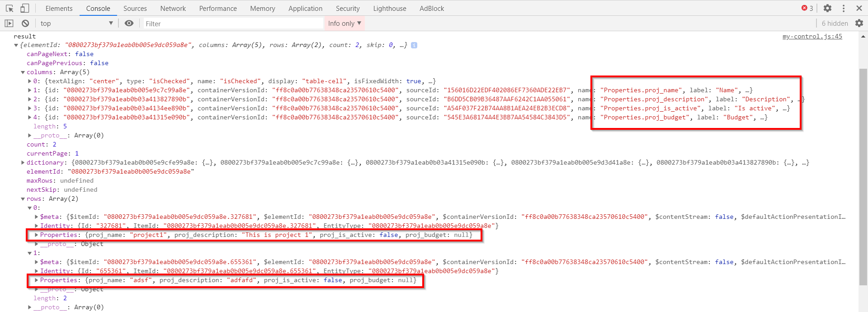868x312 pixels.
Task: Toggle the device toolbar icon
Action: pyautogui.click(x=25, y=8)
